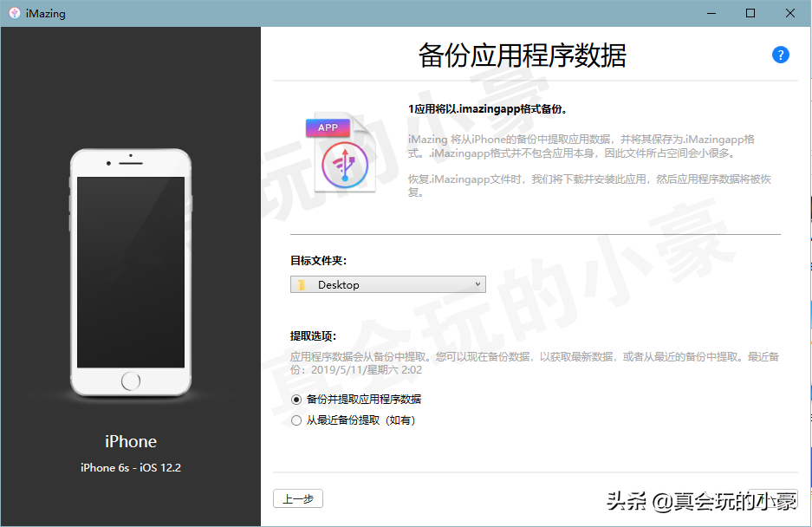Click the 备份应用程序数据 heading

522,55
